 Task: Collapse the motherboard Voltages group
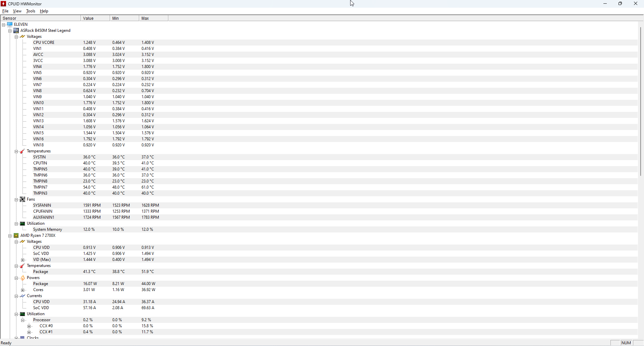point(16,37)
